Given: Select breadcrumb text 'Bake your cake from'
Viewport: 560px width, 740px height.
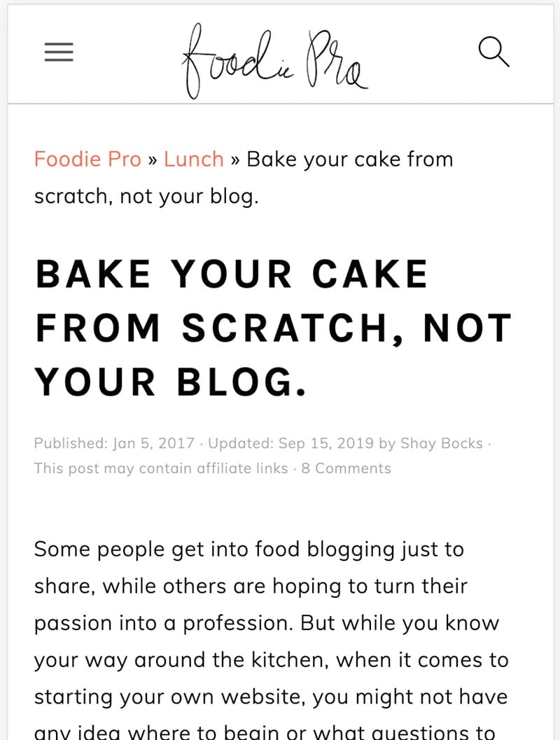Looking at the screenshot, I should tap(349, 159).
